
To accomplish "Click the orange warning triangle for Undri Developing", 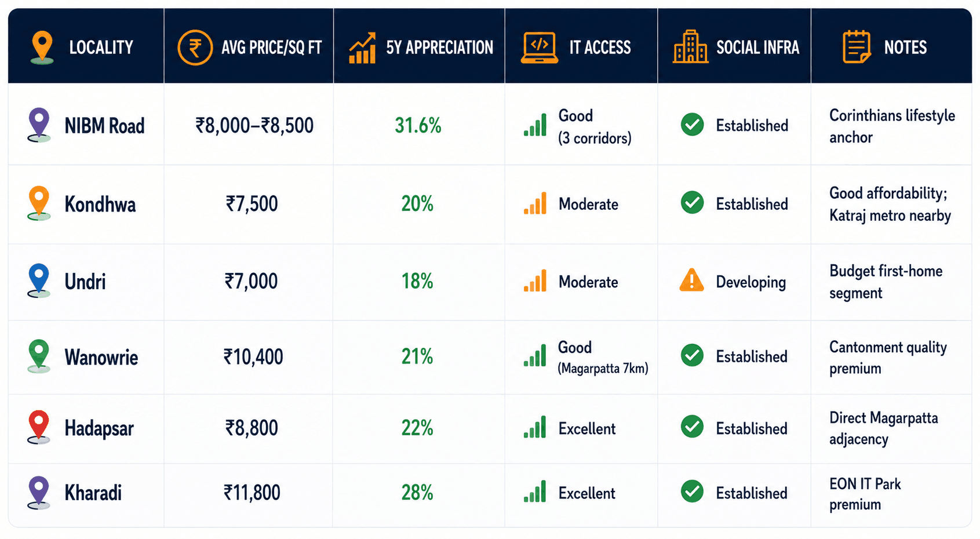I will (691, 280).
